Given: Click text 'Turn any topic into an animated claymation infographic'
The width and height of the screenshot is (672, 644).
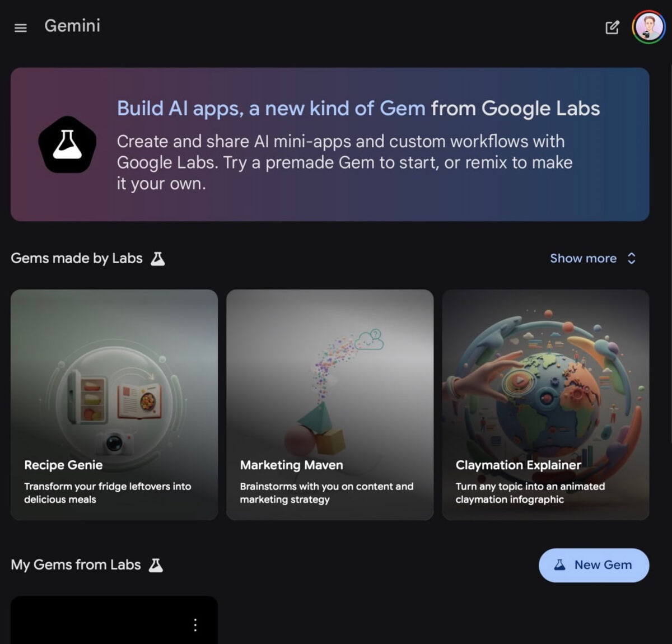Looking at the screenshot, I should (x=530, y=493).
